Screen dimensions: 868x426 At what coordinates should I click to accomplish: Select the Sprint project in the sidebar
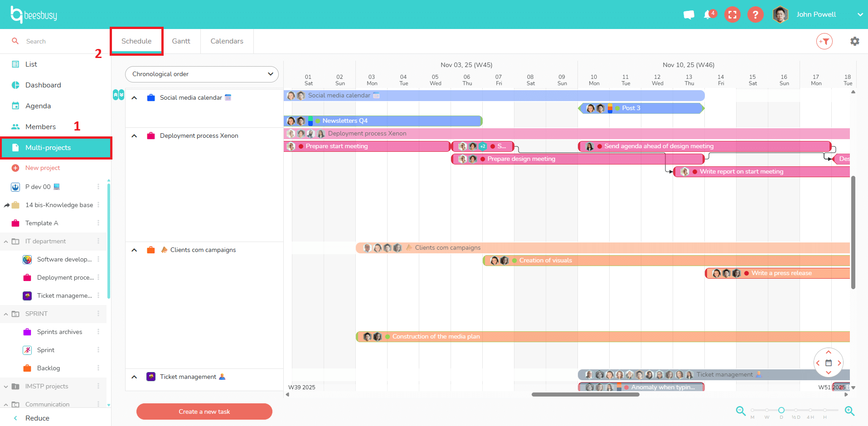coord(46,350)
